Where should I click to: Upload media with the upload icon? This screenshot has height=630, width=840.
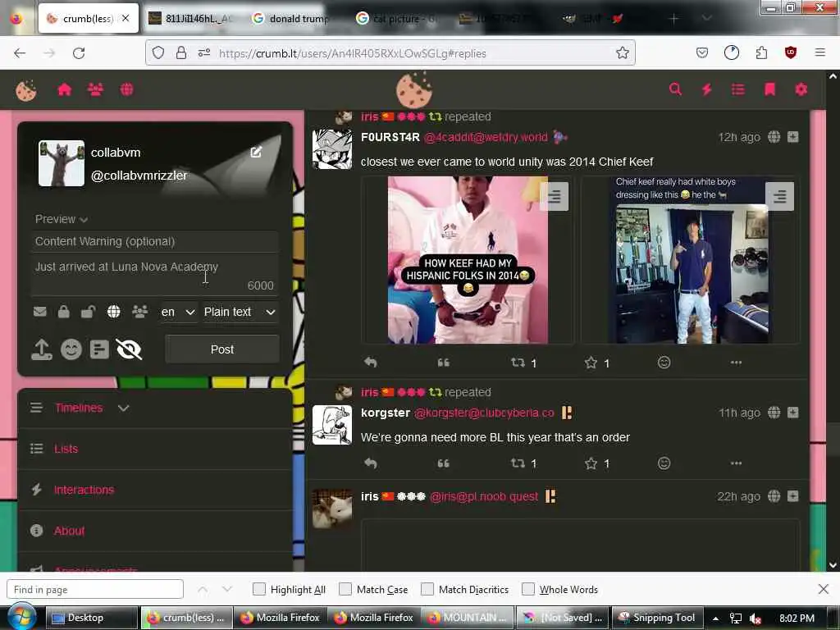point(42,349)
